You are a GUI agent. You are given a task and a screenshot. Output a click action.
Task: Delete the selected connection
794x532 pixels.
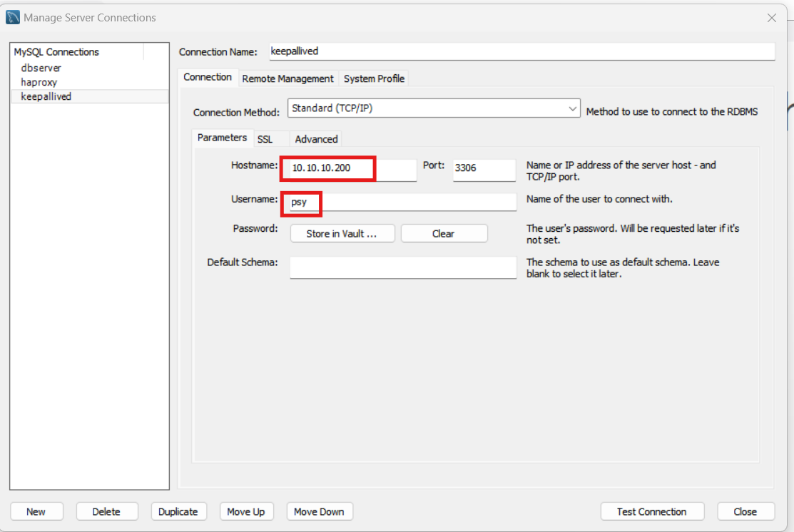point(106,511)
